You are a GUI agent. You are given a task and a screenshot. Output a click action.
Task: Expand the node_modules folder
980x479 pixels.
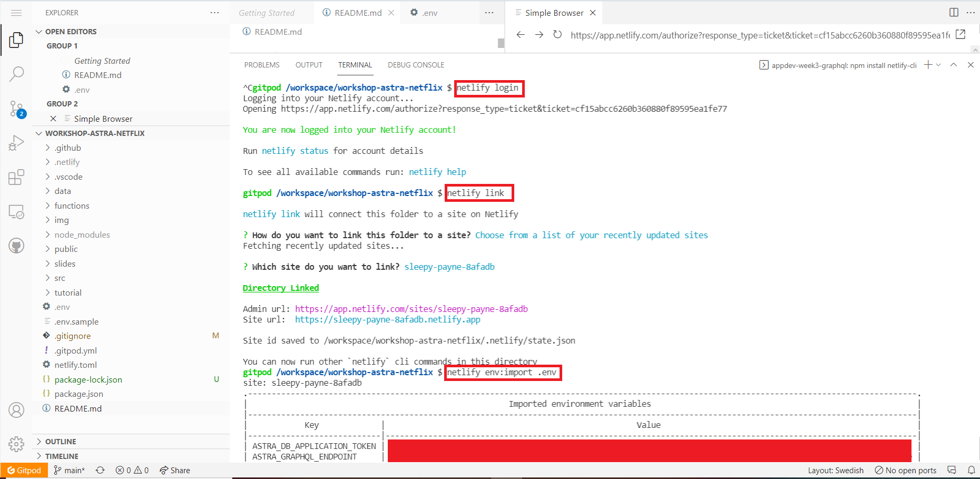pos(82,234)
